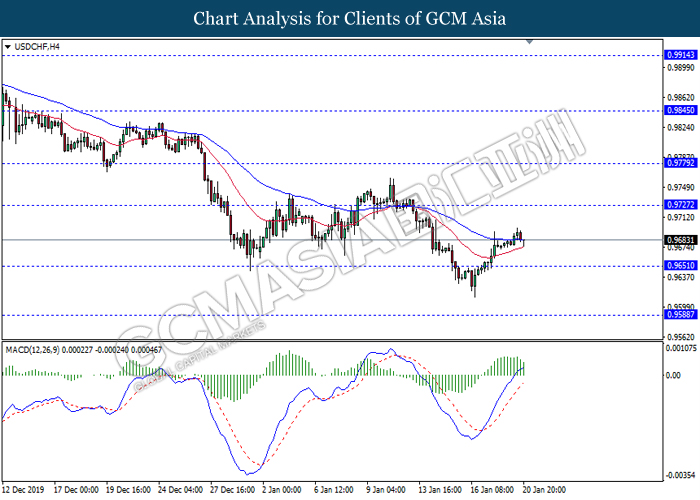Viewport: 700px width, 500px height.
Task: Click the 0.96510 support level tag
Action: pyautogui.click(x=679, y=266)
